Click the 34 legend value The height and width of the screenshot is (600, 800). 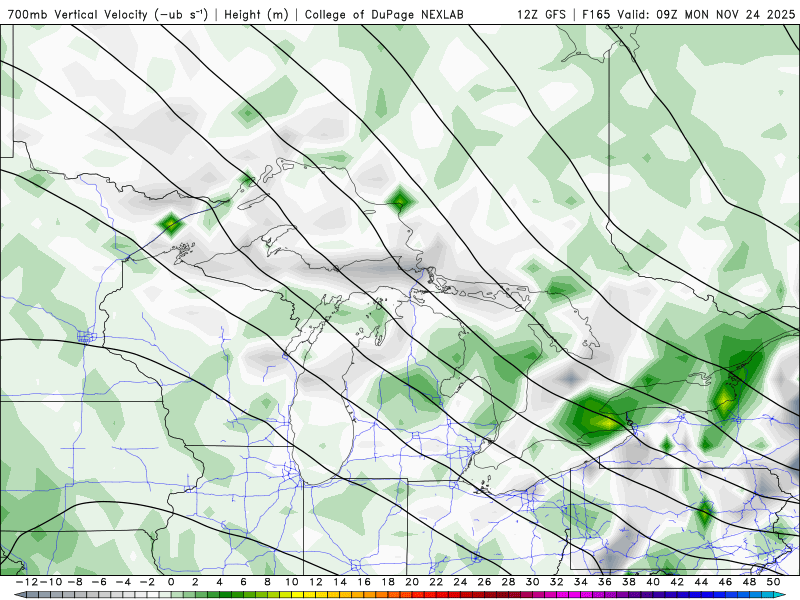pyautogui.click(x=581, y=582)
